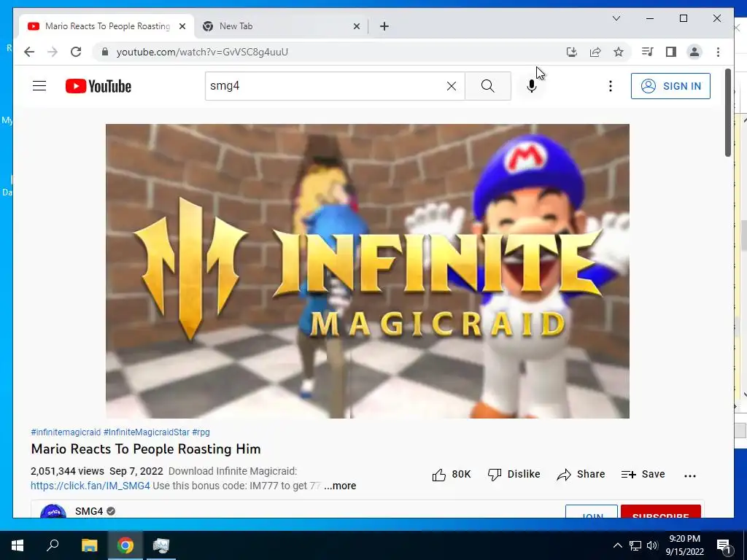
Task: Close the New Tab tab
Action: (356, 26)
